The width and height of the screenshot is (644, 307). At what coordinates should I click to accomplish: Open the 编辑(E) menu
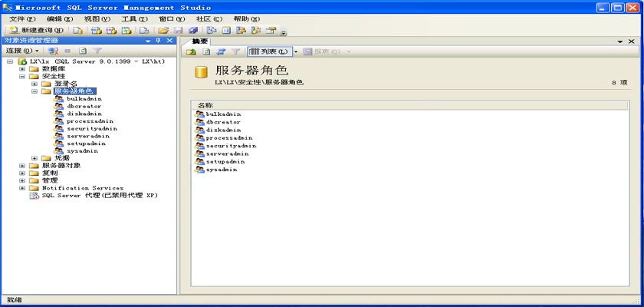[x=60, y=19]
